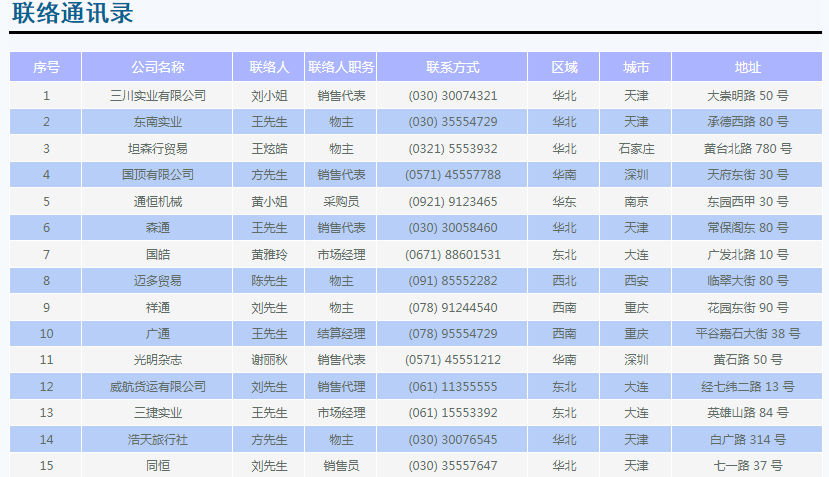Click phone number (061) 15553392
The image size is (829, 477).
[452, 412]
